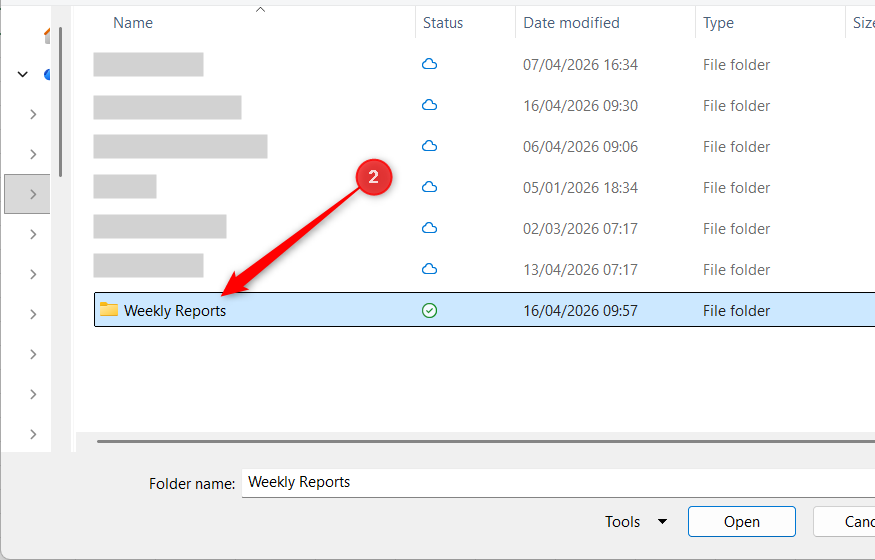
Task: Click the green synced checkmark for Weekly Reports
Action: (429, 310)
